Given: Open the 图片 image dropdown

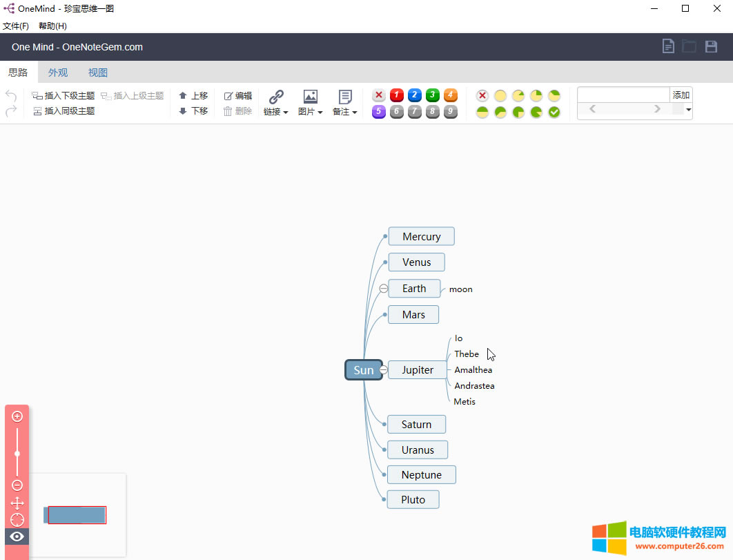Looking at the screenshot, I should point(311,103).
